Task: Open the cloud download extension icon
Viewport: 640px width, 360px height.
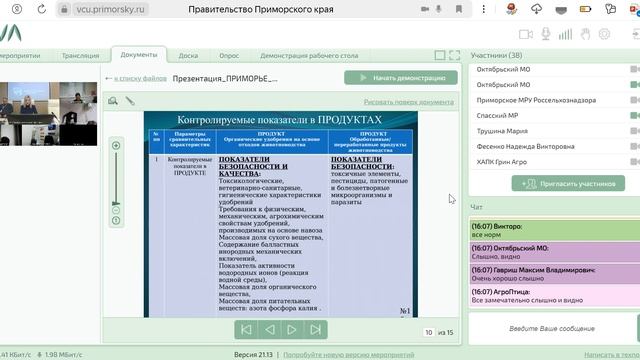Action: click(536, 9)
